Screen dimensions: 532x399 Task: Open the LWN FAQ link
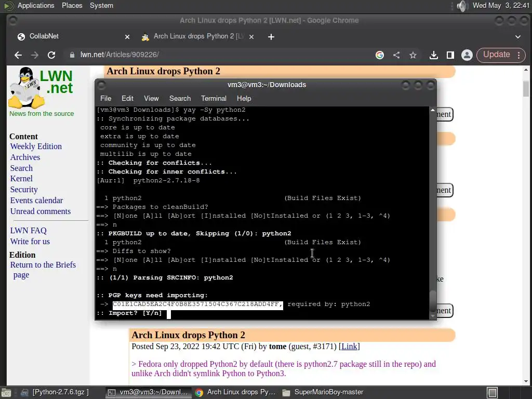tap(29, 230)
